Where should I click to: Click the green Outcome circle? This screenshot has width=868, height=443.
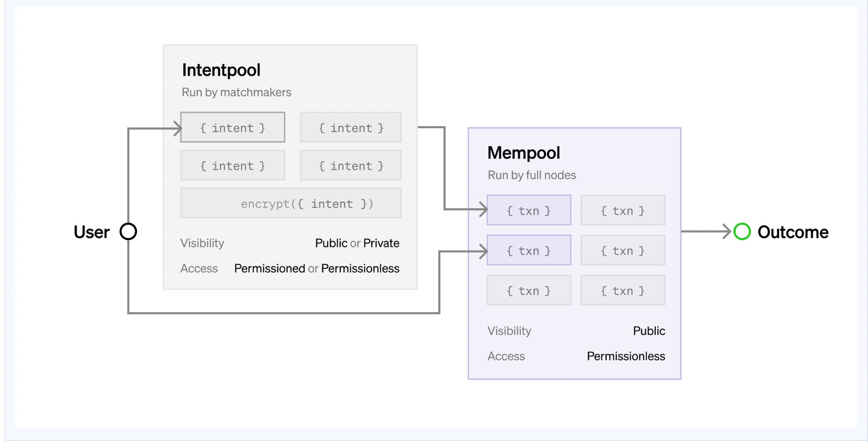[742, 231]
